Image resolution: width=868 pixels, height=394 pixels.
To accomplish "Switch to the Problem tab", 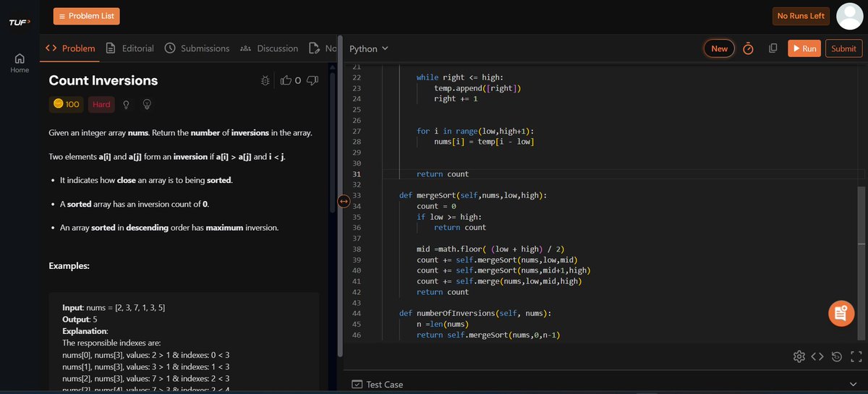I will [70, 48].
